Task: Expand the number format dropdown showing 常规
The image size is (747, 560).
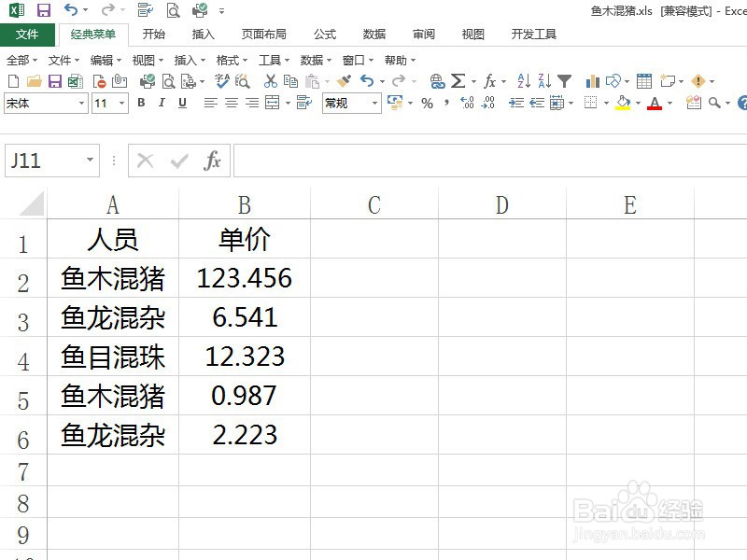Action: [x=350, y=104]
